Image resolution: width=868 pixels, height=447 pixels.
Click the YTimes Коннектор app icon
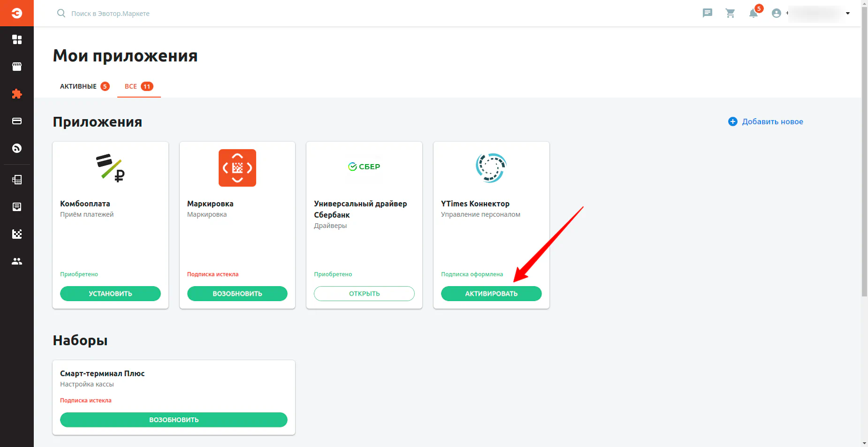tap(491, 168)
